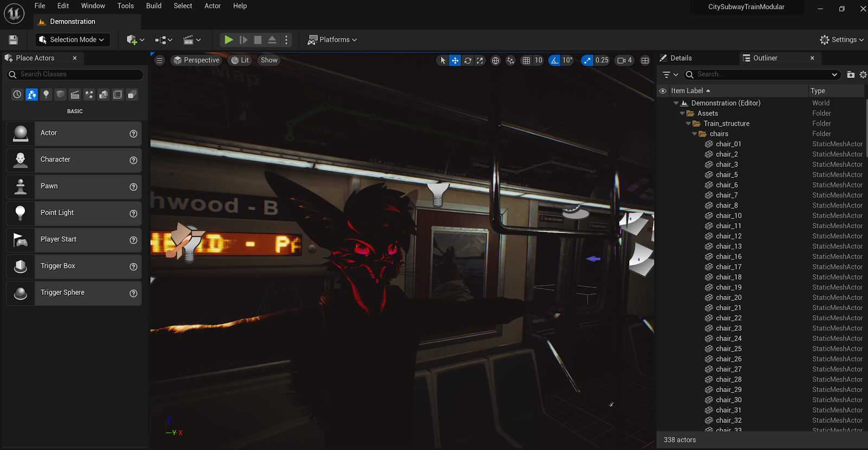Select the All Classes category icon
The height and width of the screenshot is (450, 868).
click(x=132, y=94)
